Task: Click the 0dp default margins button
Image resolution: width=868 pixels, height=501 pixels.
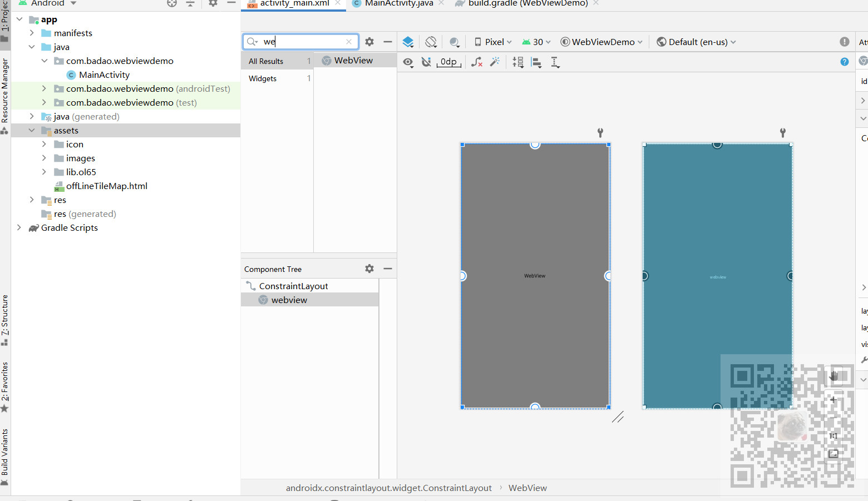Action: 449,62
